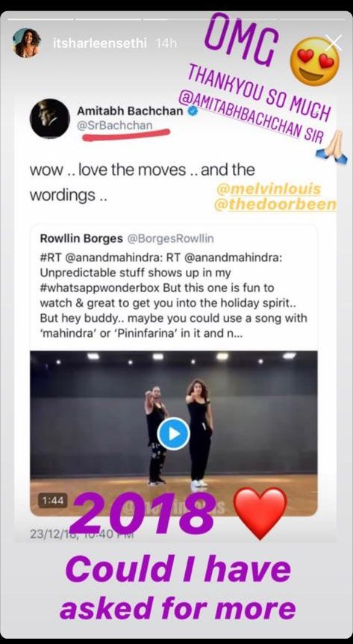Play the dance video
Screen dimensions: 353x644
pos(173,433)
